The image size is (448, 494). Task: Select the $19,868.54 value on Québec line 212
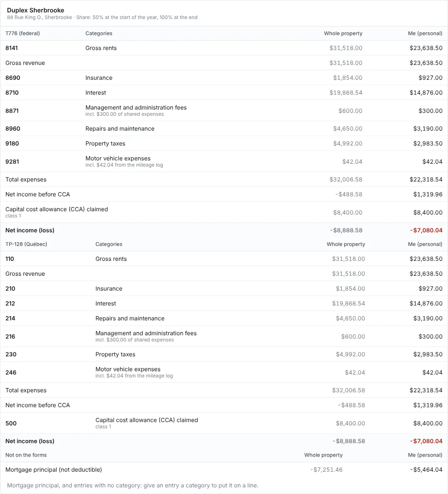348,303
